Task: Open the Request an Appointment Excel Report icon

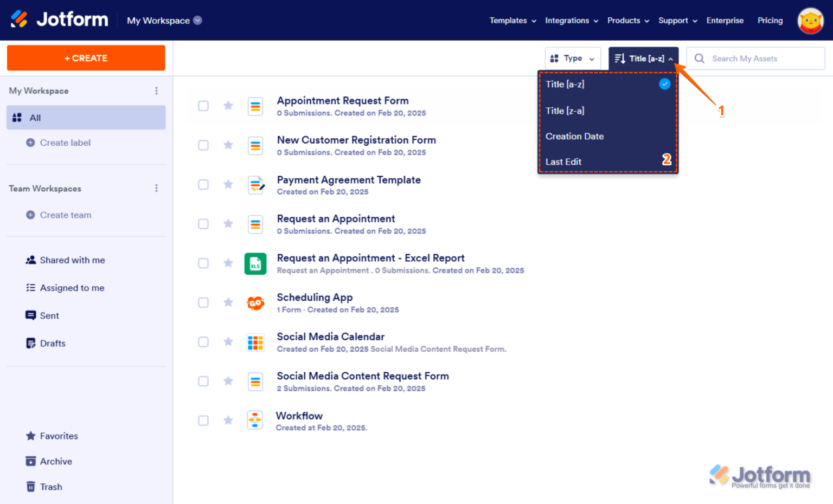Action: [255, 263]
